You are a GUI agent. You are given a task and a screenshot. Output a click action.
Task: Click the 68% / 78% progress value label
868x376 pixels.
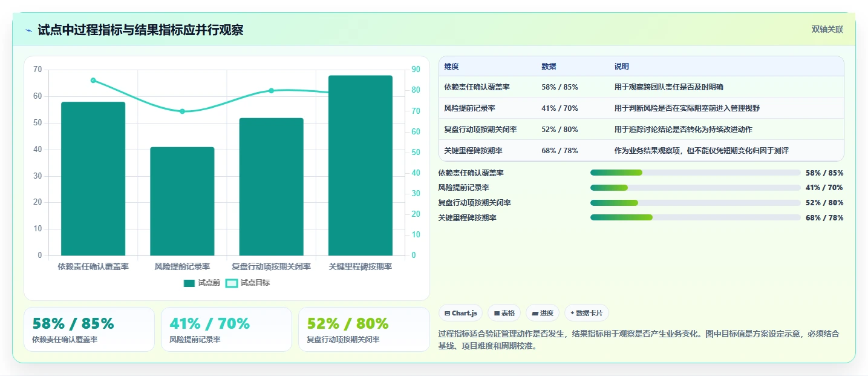tap(824, 218)
